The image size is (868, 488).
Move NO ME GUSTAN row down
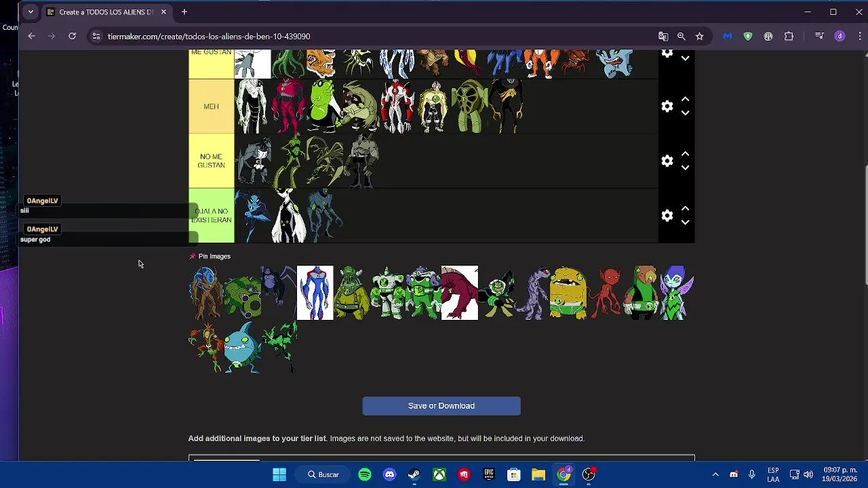[685, 167]
